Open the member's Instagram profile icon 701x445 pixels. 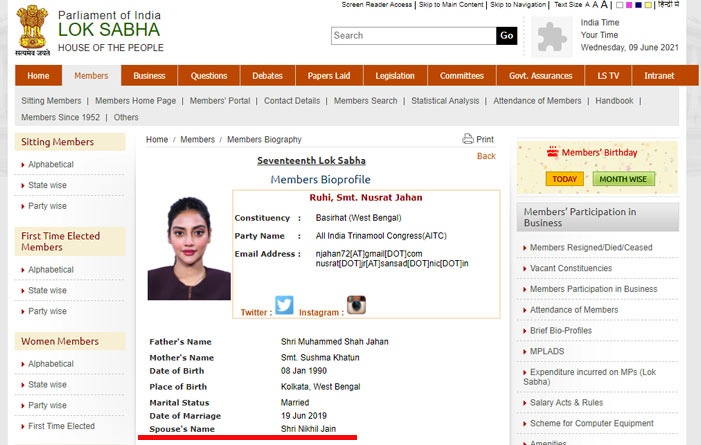[356, 305]
